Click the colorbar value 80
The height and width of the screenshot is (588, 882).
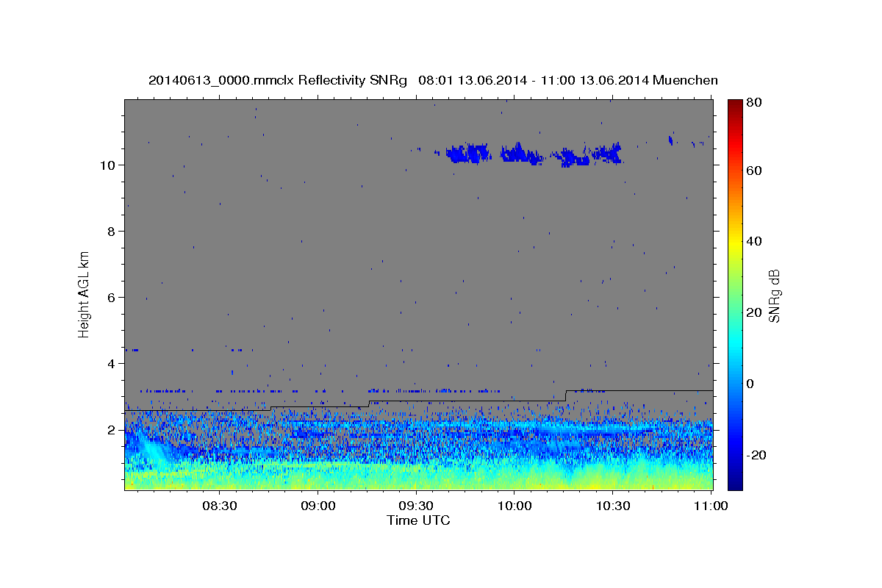(x=755, y=103)
